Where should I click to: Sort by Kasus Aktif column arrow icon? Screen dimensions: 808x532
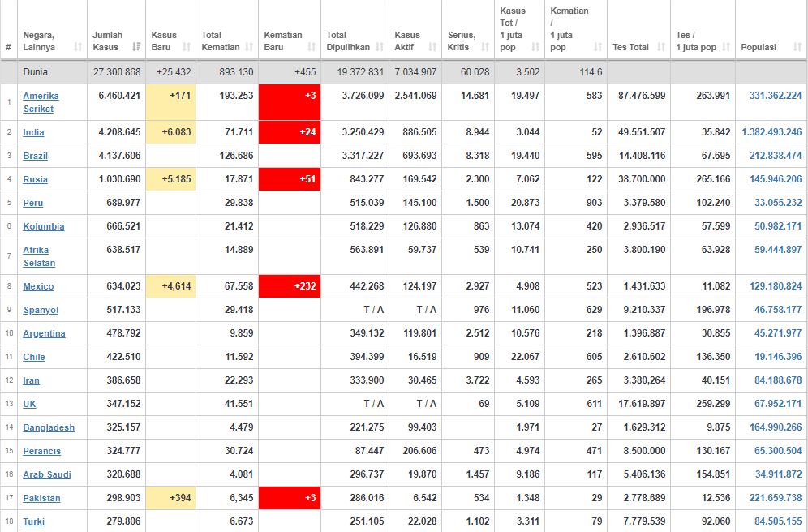(432, 47)
